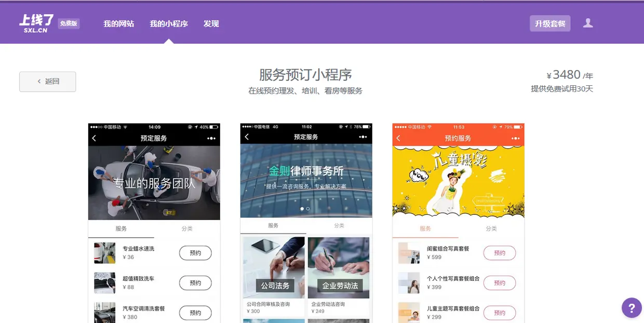The height and width of the screenshot is (323, 644).
Task: Click 预约 for 闺蜜组合写真套餐
Action: coord(500,253)
